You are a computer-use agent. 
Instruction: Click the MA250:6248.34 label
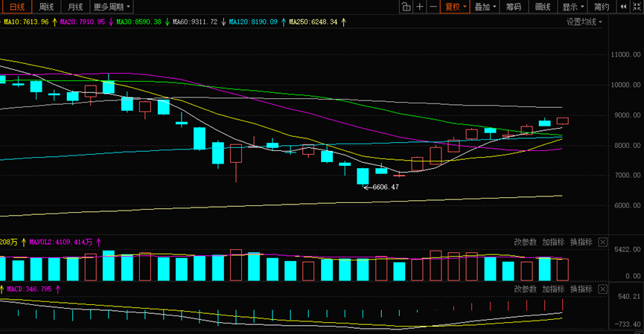(x=313, y=22)
